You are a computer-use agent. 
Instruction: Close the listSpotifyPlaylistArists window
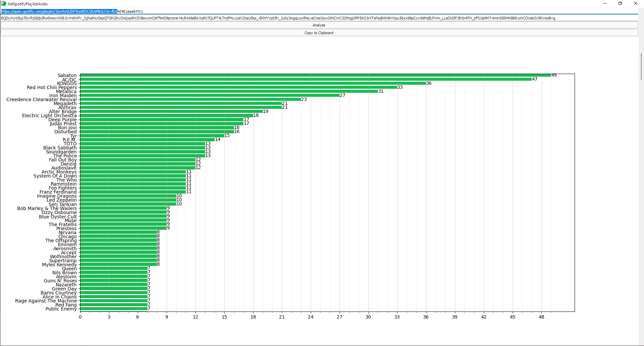click(x=636, y=4)
